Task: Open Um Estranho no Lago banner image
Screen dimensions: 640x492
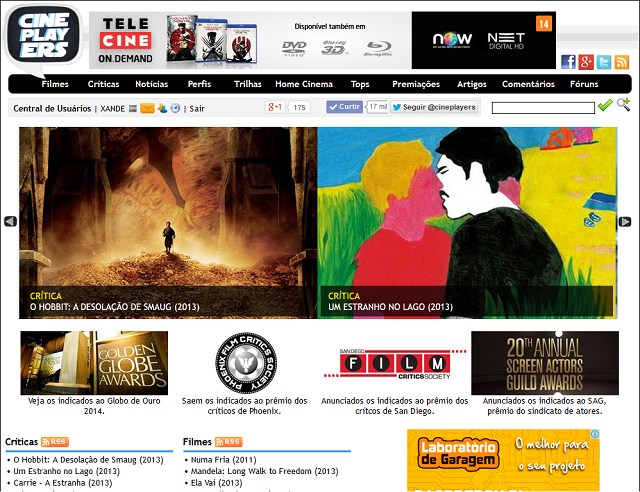Action: (467, 223)
